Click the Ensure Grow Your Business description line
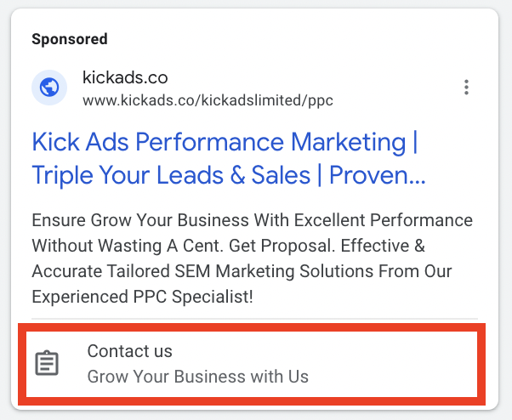The width and height of the screenshot is (512, 420). coord(252,220)
